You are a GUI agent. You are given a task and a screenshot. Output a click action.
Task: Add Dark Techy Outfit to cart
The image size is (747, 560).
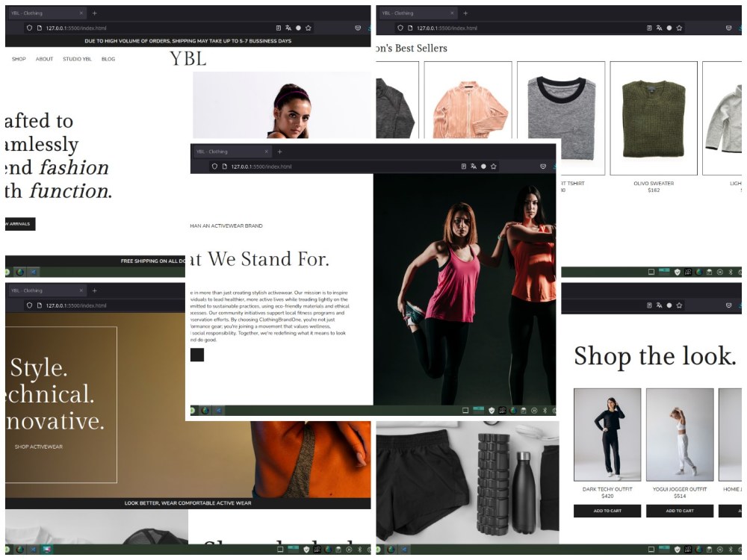pos(607,511)
